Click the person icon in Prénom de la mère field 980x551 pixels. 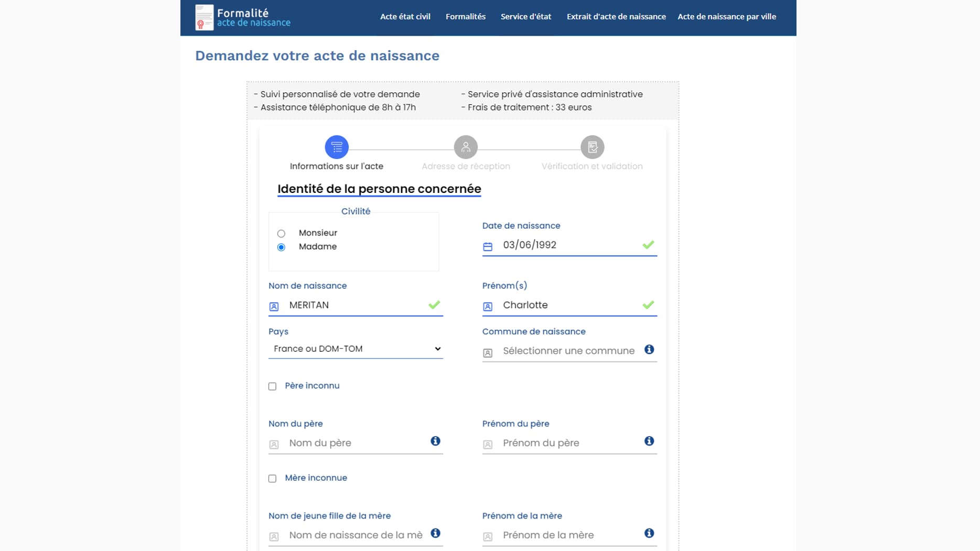[488, 537]
